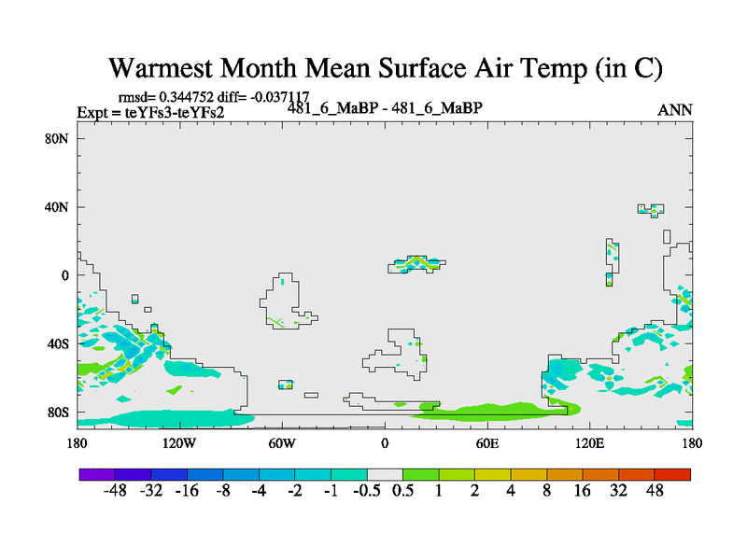Select the 'ANN' label at top right

coord(675,110)
